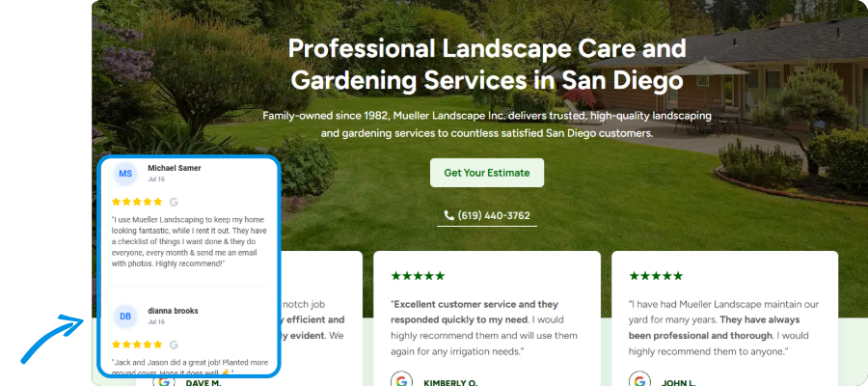
Task: Click the "Excellent customer service" review text
Action: (x=484, y=328)
